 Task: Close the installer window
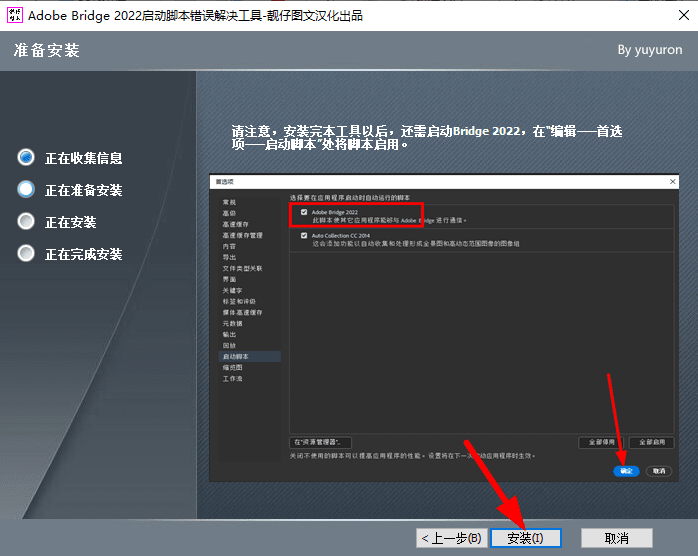pos(684,15)
